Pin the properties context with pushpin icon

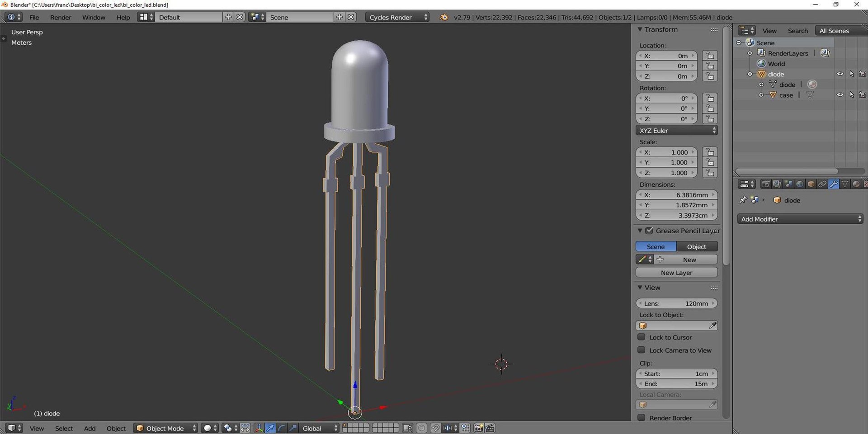coord(742,200)
